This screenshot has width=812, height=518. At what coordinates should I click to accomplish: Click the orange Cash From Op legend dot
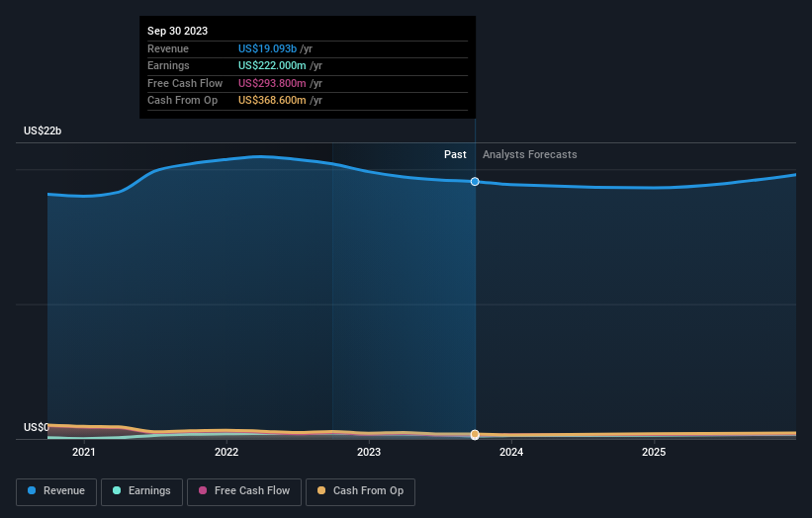coord(321,490)
